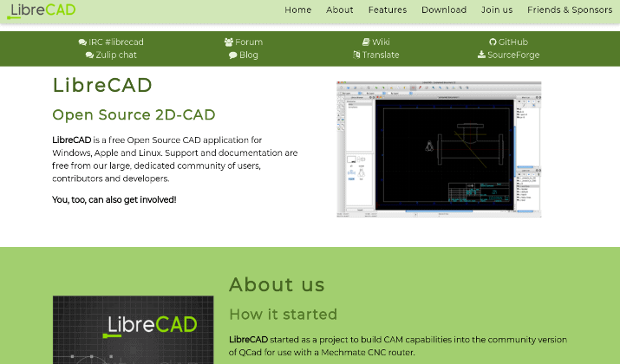This screenshot has width=620, height=364.
Task: Open the Translate link
Action: 381,55
